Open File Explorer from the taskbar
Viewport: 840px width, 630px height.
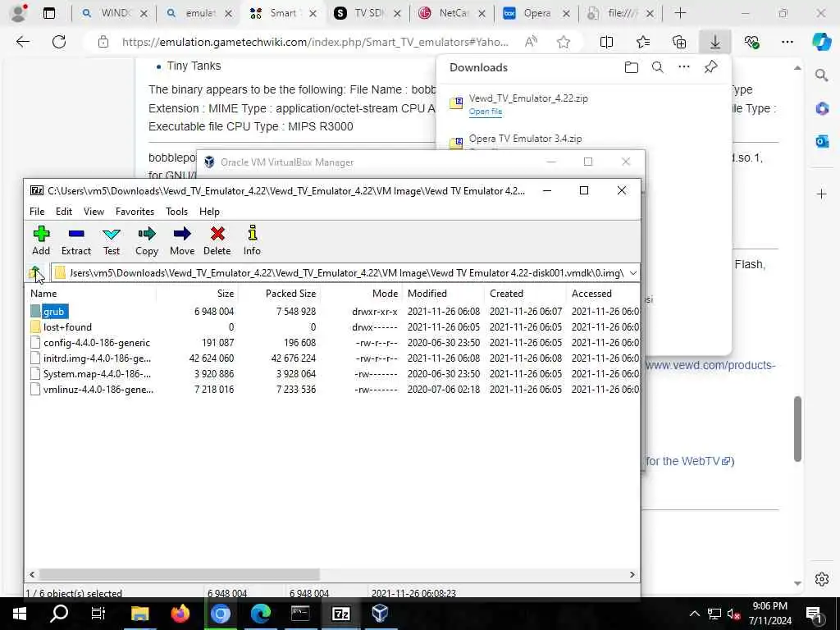[x=139, y=614]
